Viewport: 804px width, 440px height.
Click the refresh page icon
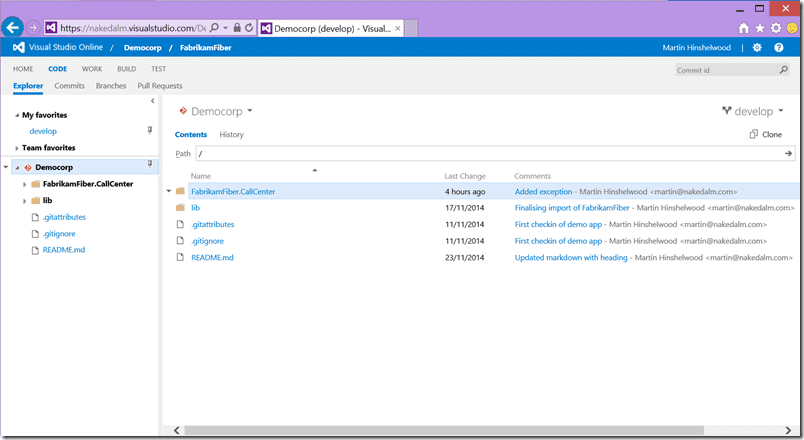tap(249, 28)
